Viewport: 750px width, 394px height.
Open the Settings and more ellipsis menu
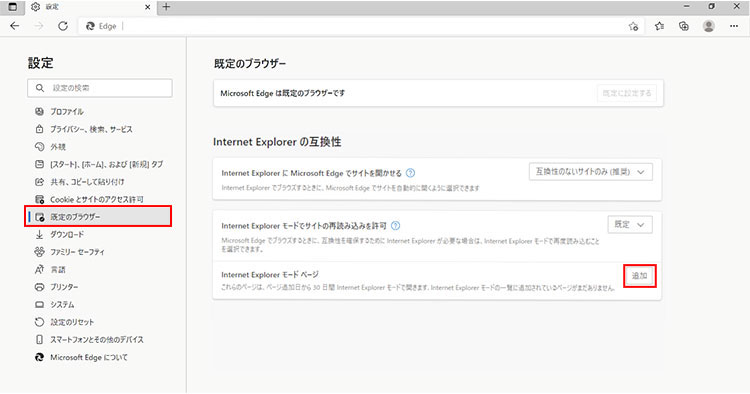pos(734,26)
